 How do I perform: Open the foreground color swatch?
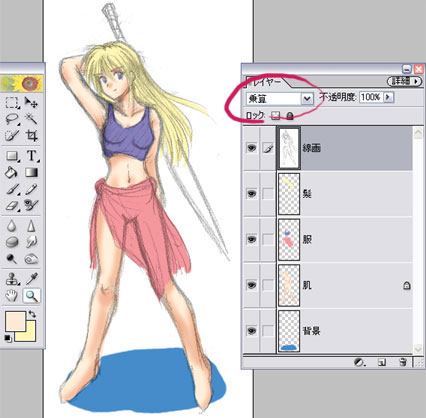[15, 321]
